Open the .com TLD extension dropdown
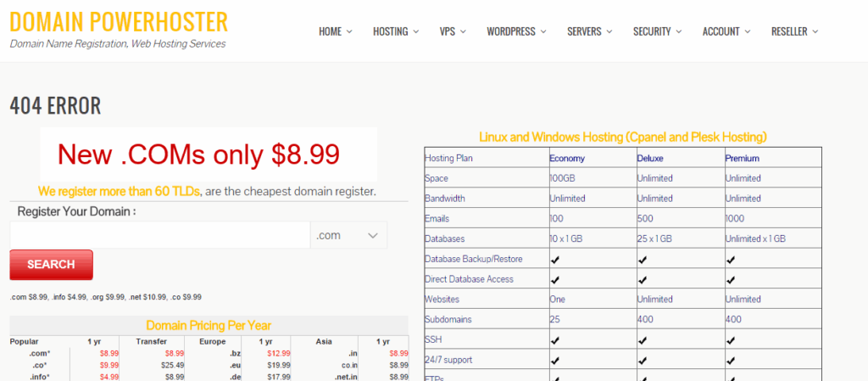 pyautogui.click(x=348, y=235)
